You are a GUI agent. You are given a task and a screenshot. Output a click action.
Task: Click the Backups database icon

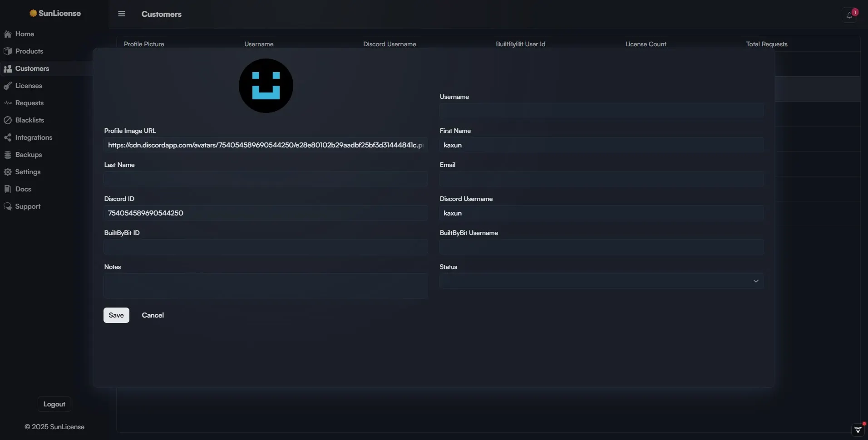8,155
